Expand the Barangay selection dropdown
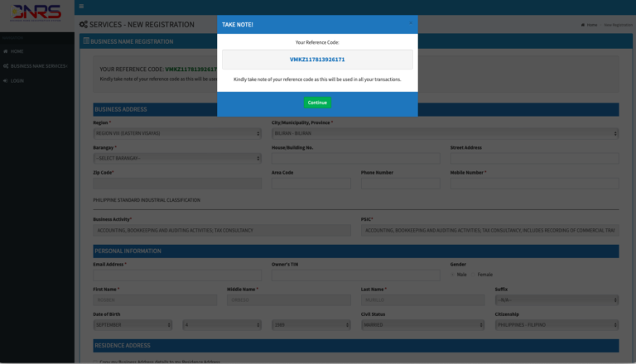This screenshot has height=364, width=636. [177, 158]
